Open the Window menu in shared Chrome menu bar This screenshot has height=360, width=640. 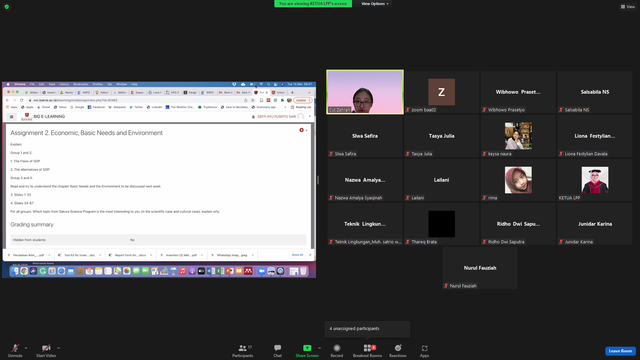point(122,84)
